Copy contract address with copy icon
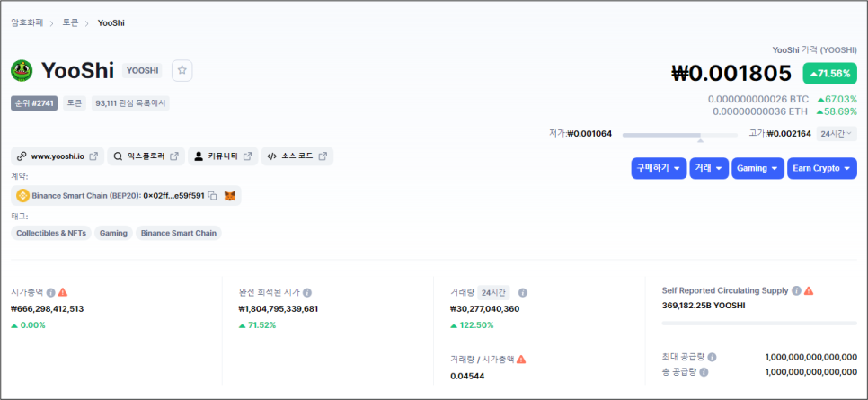The image size is (868, 400). (x=213, y=195)
